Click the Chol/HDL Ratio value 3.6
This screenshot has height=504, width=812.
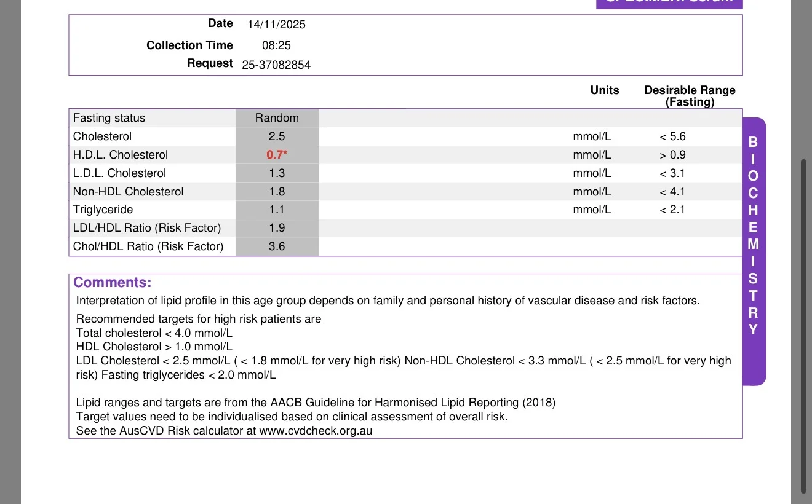277,246
